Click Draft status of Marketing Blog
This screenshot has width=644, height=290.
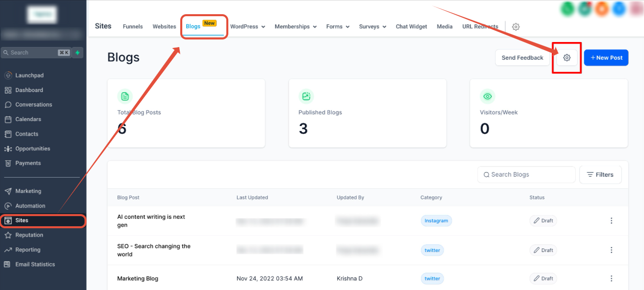point(543,278)
